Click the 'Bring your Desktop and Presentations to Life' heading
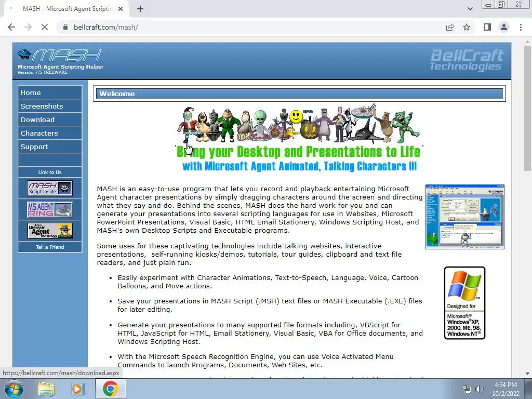 (299, 152)
